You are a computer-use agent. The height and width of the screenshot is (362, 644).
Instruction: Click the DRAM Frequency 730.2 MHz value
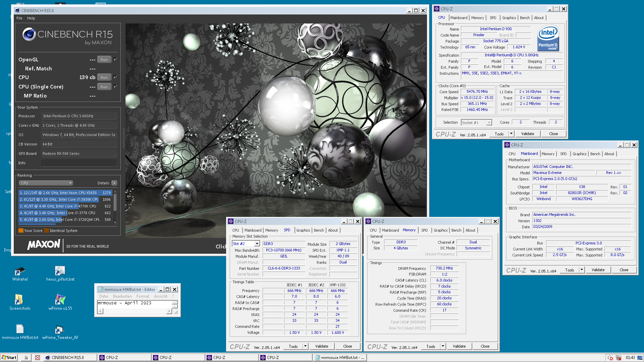(444, 268)
